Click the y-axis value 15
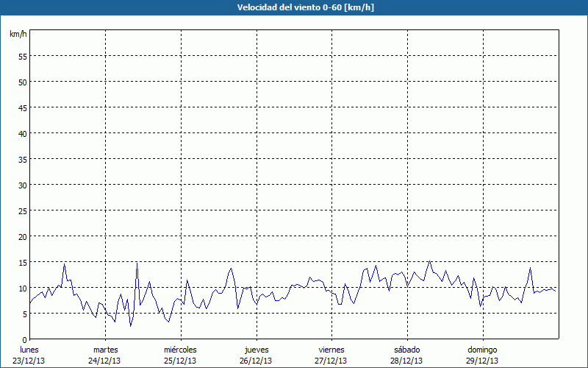Image resolution: width=588 pixels, height=368 pixels. 22,262
